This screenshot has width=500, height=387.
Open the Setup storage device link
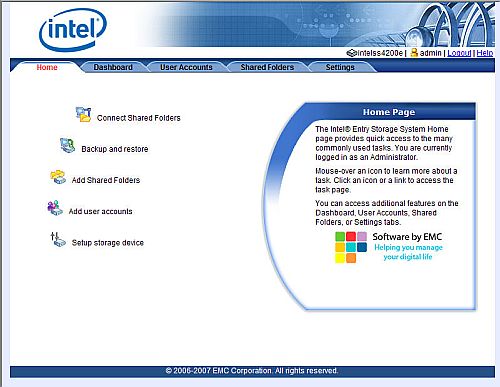tap(108, 243)
